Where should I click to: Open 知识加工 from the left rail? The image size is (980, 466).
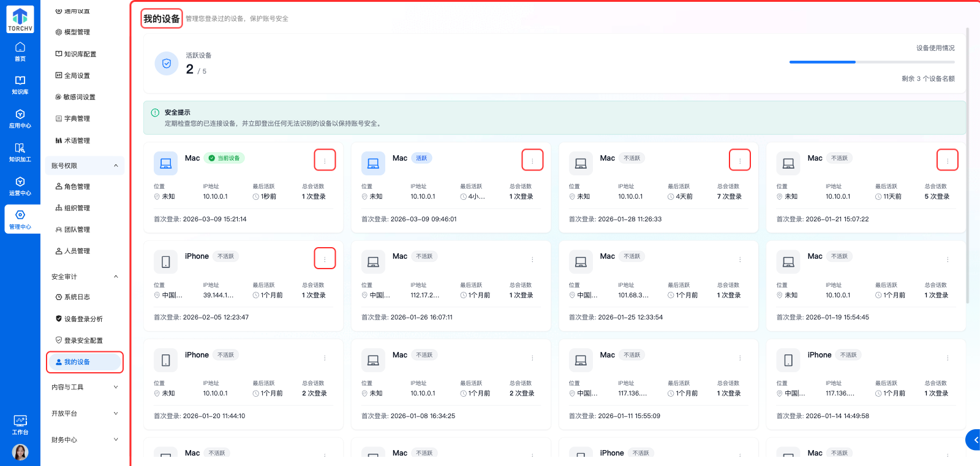[x=20, y=153]
